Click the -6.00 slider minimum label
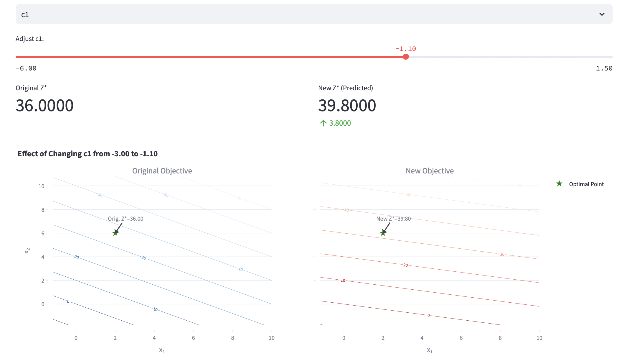This screenshot has height=364, width=644. [26, 68]
